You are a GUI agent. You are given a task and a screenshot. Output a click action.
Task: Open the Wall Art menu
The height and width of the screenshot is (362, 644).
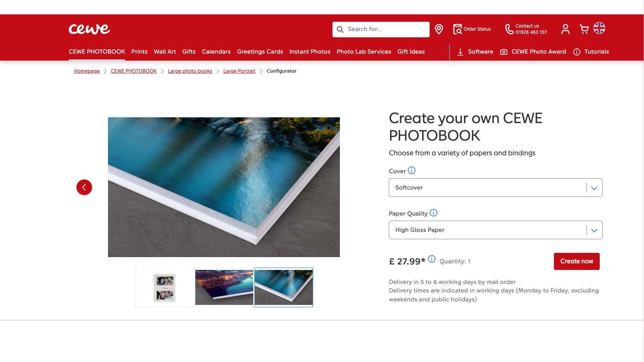point(165,52)
